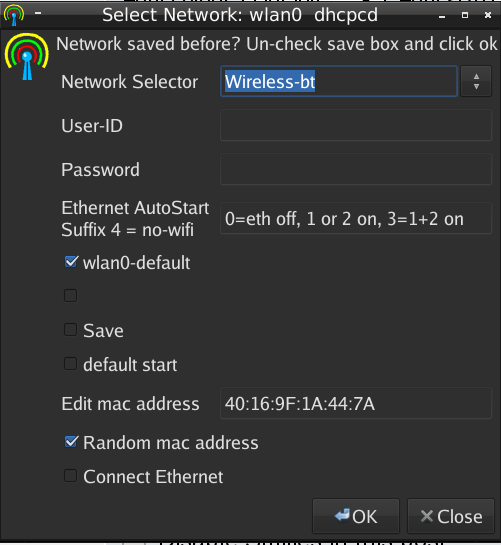Check the Connect Ethernet box
501x545 pixels.
(71, 476)
